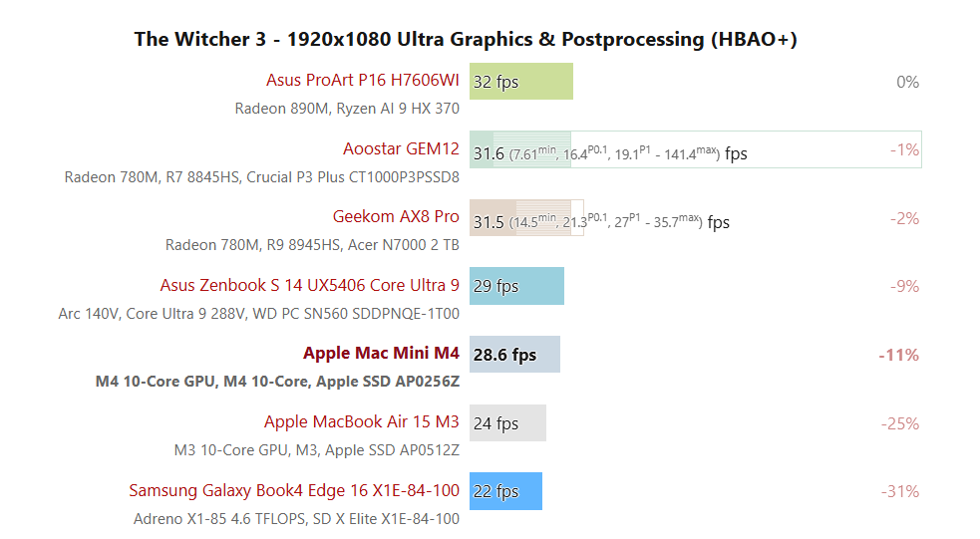Viewport: 980px width, 539px height.
Task: Click the M3 10-Core GPU specs line
Action: pyautogui.click(x=316, y=449)
